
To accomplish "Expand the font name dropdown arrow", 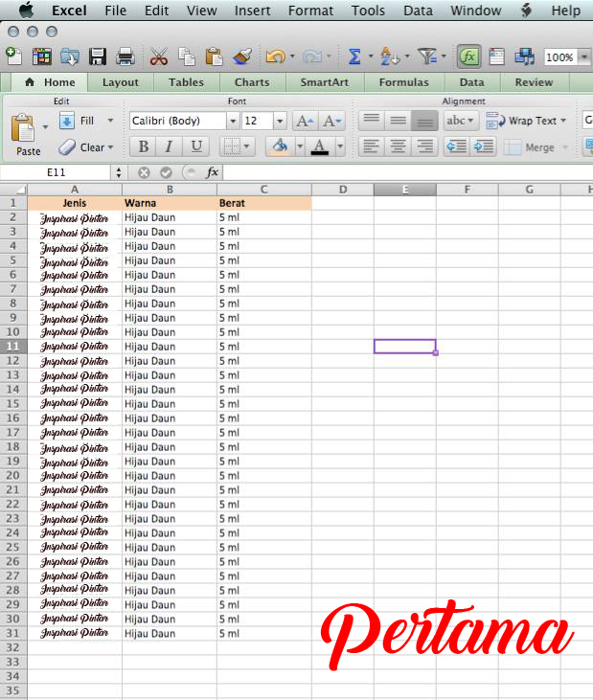I will (x=233, y=121).
